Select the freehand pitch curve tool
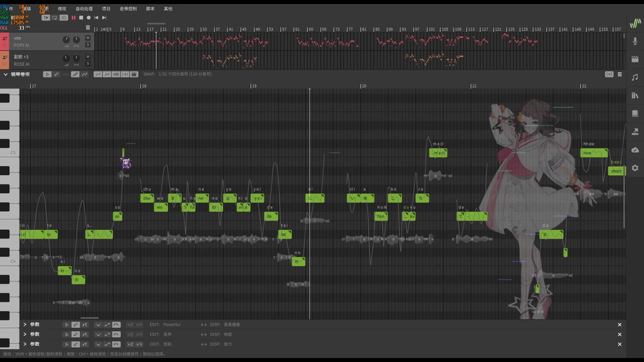The image size is (644, 362). tap(85, 74)
